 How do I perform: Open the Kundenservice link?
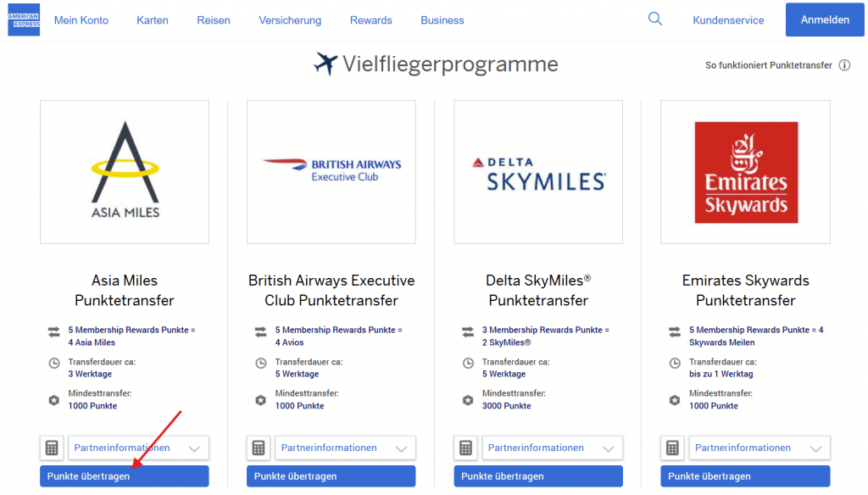728,20
